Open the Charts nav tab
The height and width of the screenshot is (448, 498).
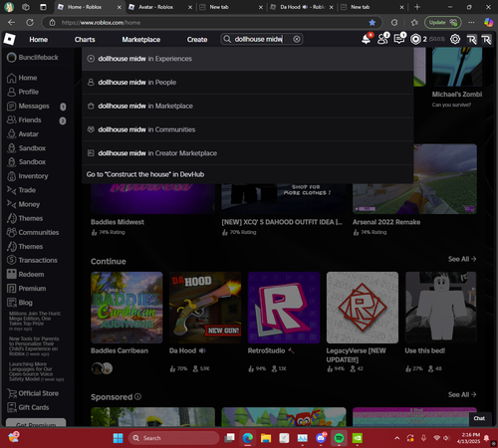click(85, 40)
